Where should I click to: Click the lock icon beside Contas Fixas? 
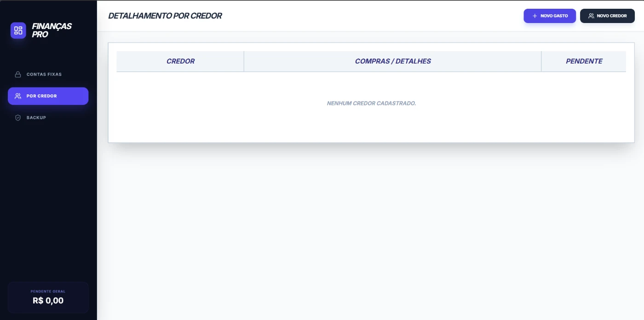18,74
